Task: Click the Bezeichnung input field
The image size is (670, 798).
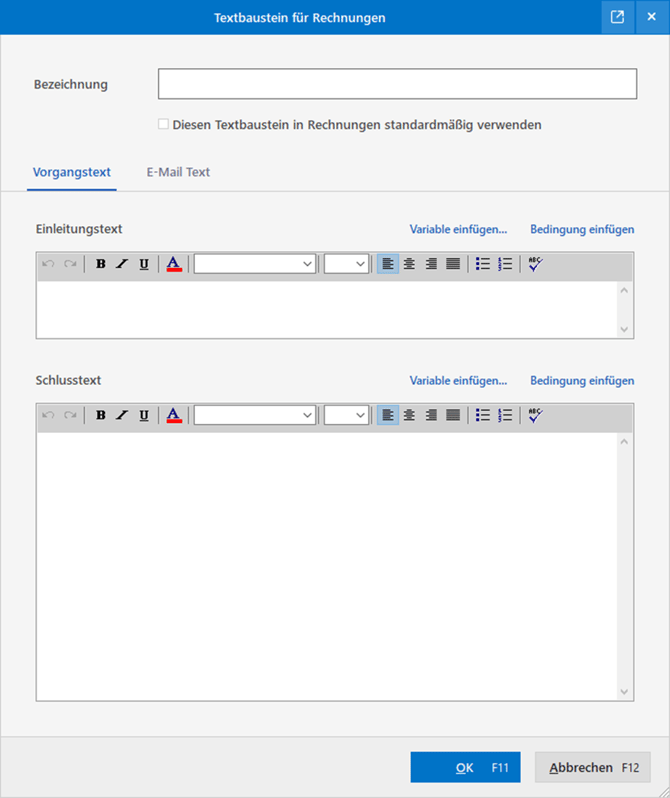Action: point(397,85)
